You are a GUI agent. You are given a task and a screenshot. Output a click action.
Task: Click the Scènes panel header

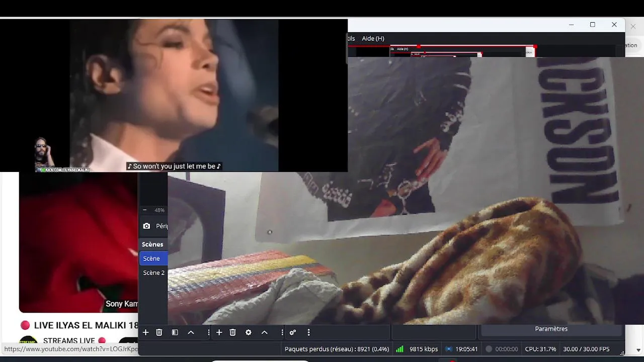tap(152, 244)
